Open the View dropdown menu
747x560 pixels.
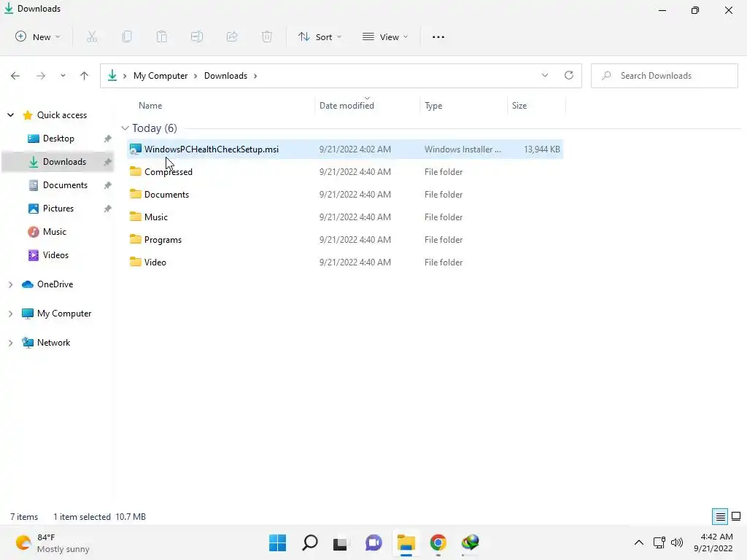[x=385, y=36]
